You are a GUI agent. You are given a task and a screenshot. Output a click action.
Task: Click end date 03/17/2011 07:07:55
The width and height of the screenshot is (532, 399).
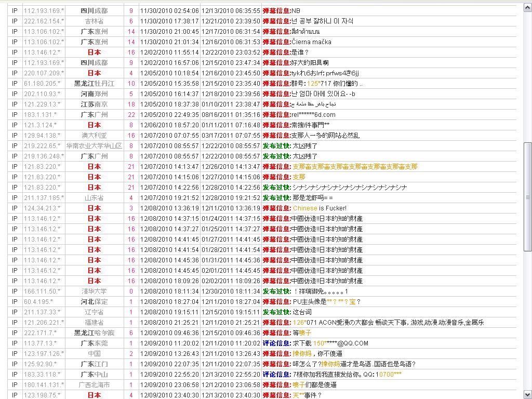[x=231, y=136]
